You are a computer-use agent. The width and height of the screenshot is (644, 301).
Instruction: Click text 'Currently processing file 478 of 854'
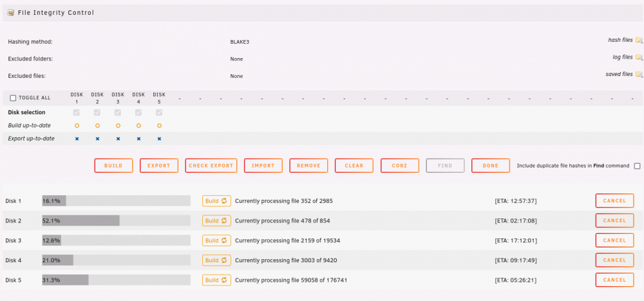point(283,221)
